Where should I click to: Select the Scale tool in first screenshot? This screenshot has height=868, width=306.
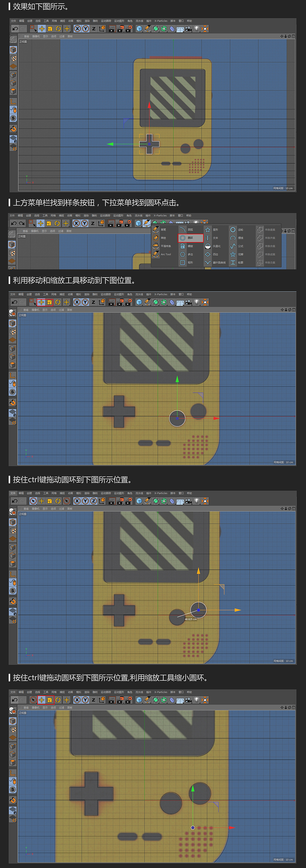click(50, 29)
